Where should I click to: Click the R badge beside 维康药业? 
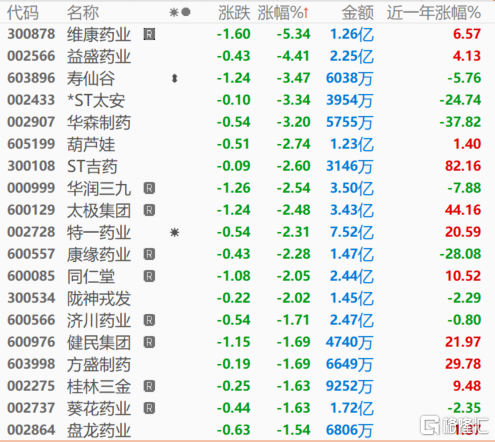[149, 34]
